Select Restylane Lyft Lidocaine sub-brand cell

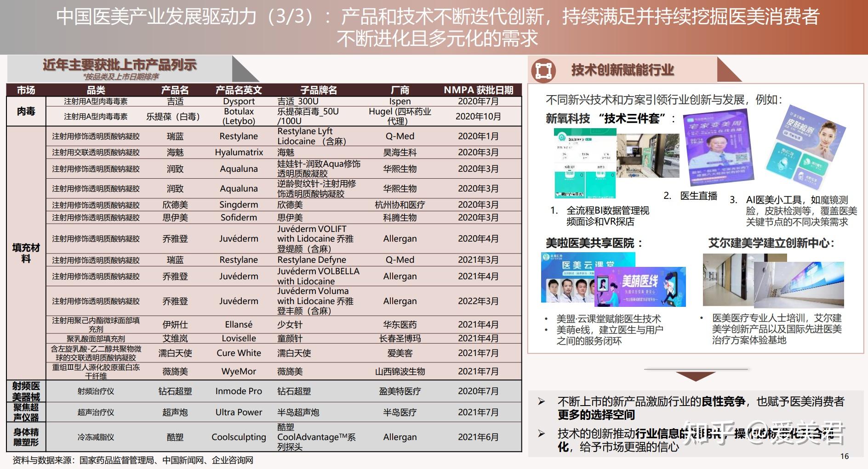tap(312, 136)
